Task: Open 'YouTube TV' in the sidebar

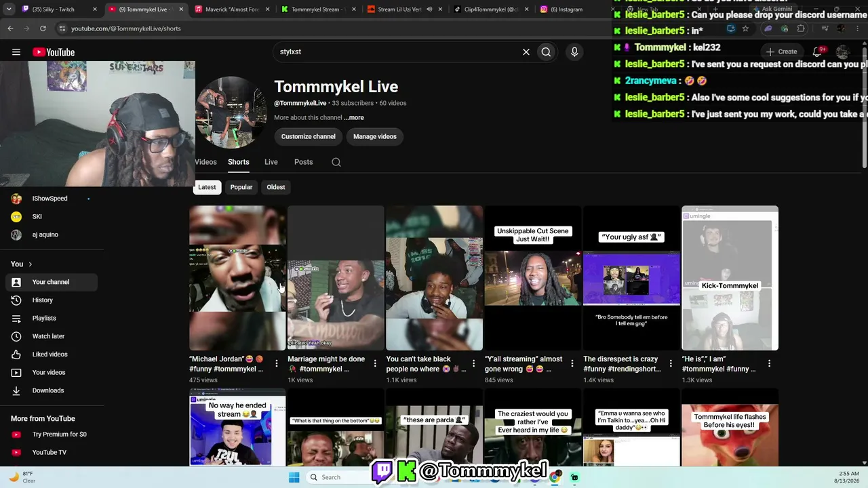Action: click(x=52, y=453)
